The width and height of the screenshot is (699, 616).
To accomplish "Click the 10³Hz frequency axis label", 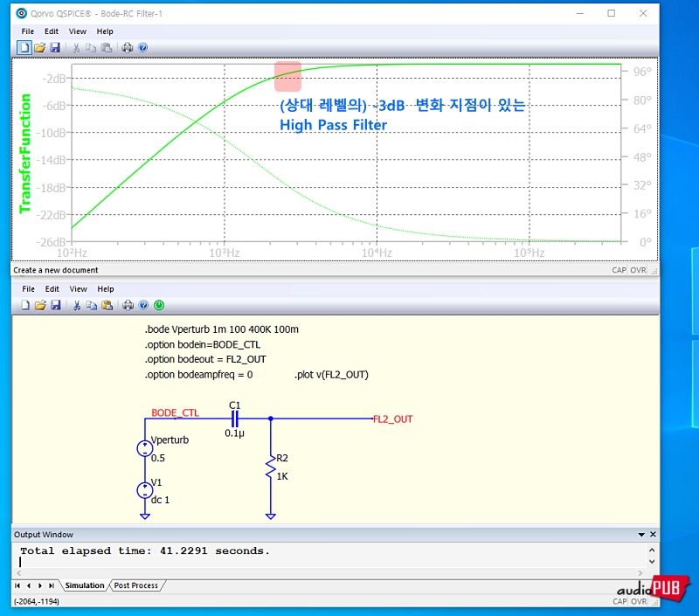I will point(225,253).
